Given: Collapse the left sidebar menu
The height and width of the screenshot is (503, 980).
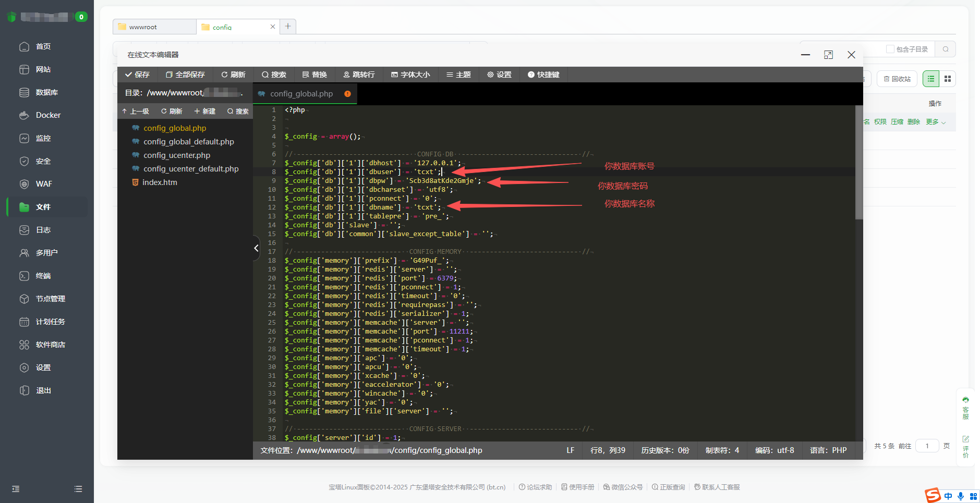Looking at the screenshot, I should click(16, 489).
